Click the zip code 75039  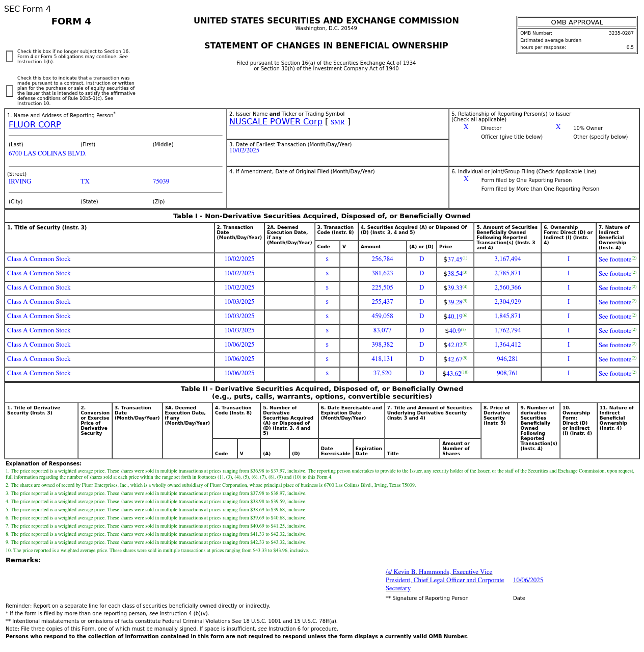click(161, 181)
